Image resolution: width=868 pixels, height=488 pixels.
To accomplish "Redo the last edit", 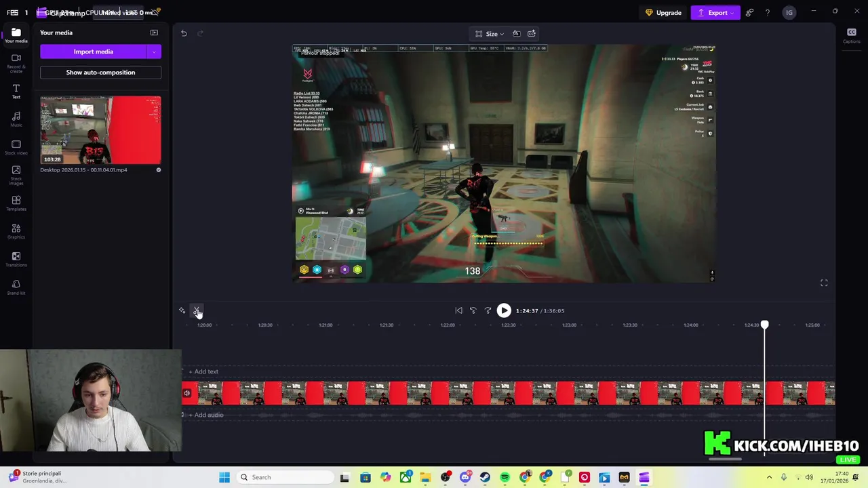I will (200, 33).
